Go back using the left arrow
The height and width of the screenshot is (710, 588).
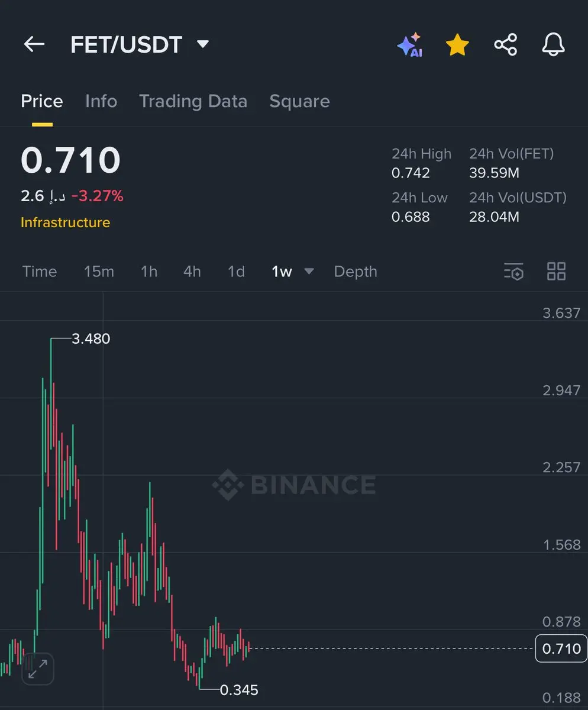click(x=34, y=44)
